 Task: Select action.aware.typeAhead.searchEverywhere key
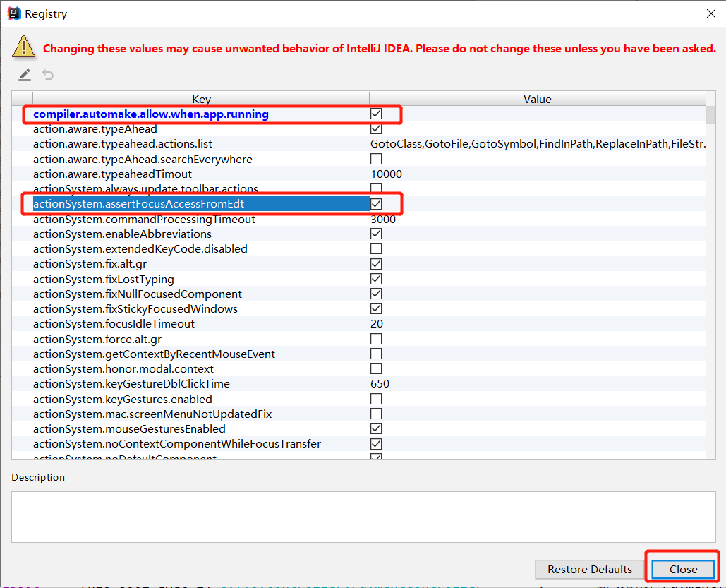click(143, 159)
